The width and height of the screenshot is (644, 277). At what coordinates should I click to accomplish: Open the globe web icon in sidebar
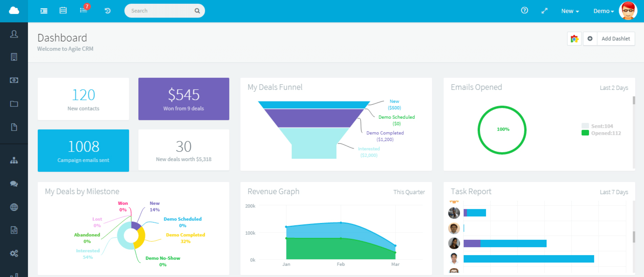(14, 207)
